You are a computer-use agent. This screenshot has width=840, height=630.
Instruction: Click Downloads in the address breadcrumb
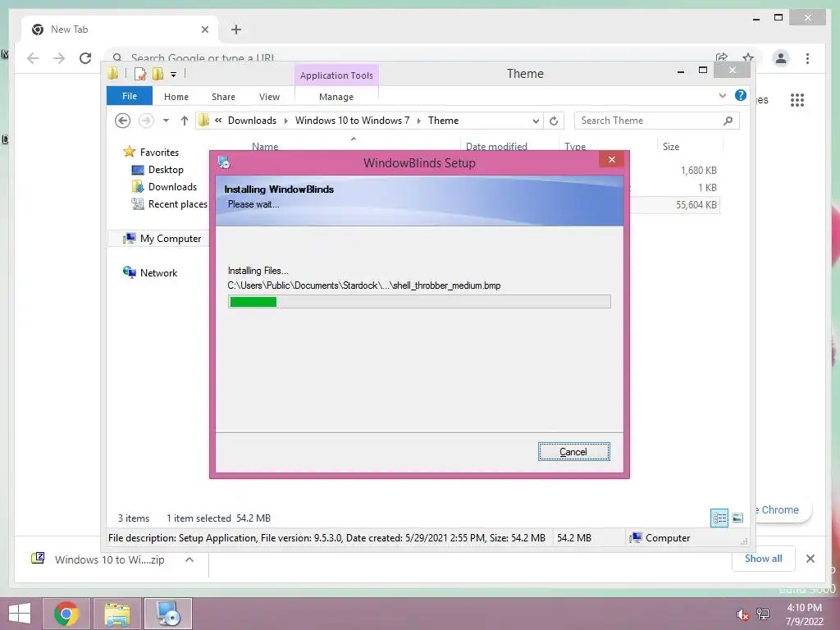point(253,121)
